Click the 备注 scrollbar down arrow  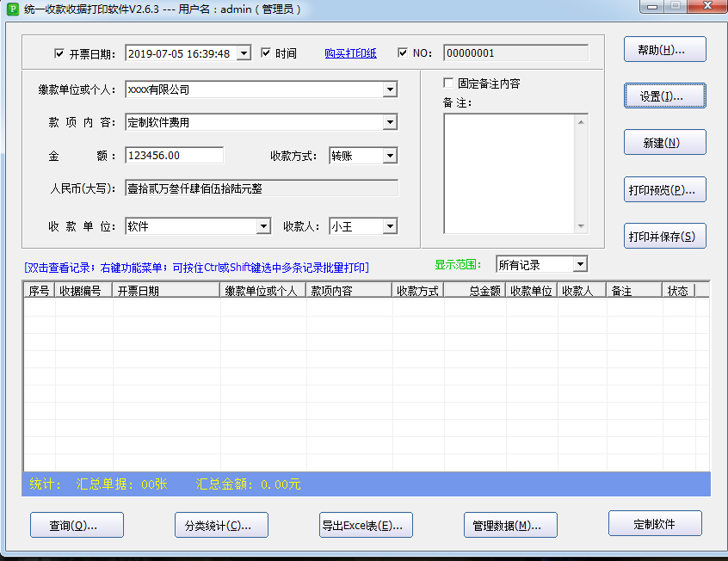tap(582, 226)
